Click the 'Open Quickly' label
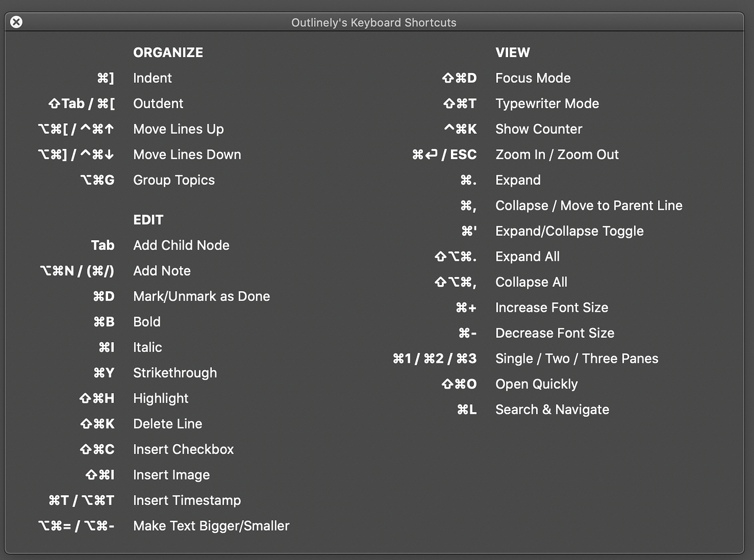 (x=536, y=384)
